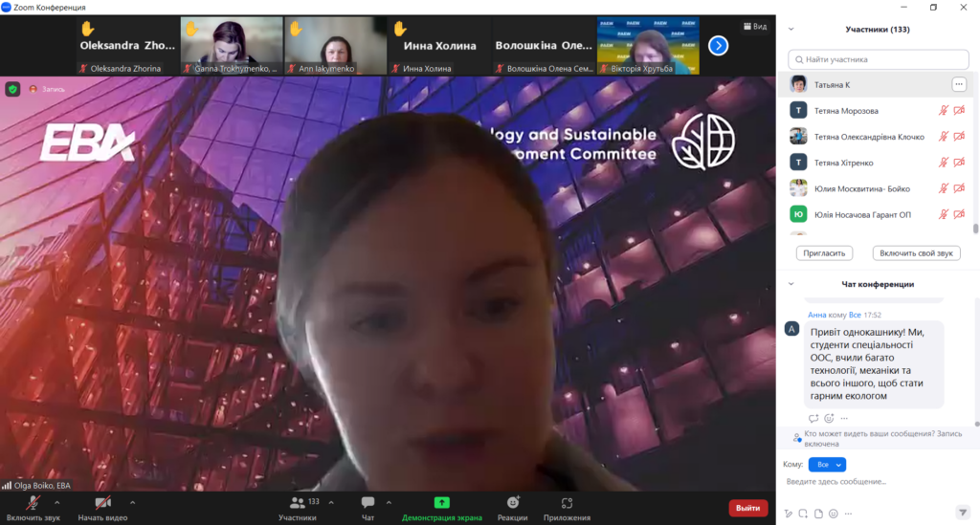Click camera-off icon for Тетяна Хітренко
The image size is (980, 525).
959,163
